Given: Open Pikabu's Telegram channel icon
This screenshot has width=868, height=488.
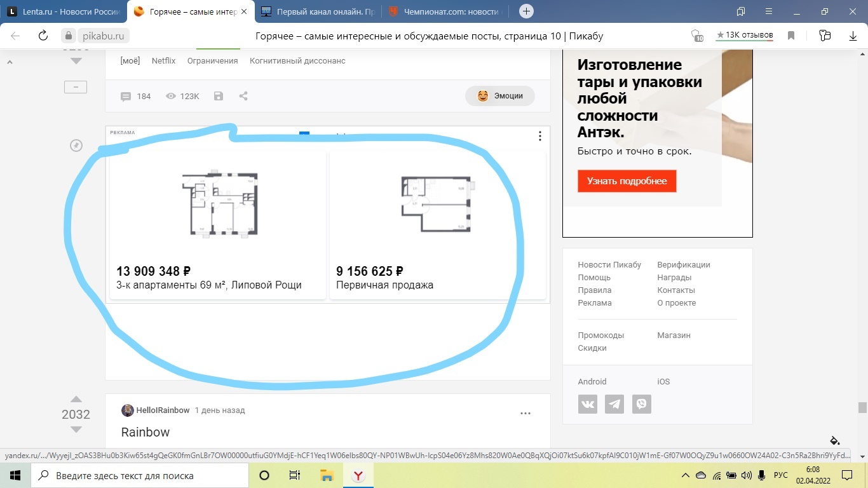Looking at the screenshot, I should [x=614, y=404].
